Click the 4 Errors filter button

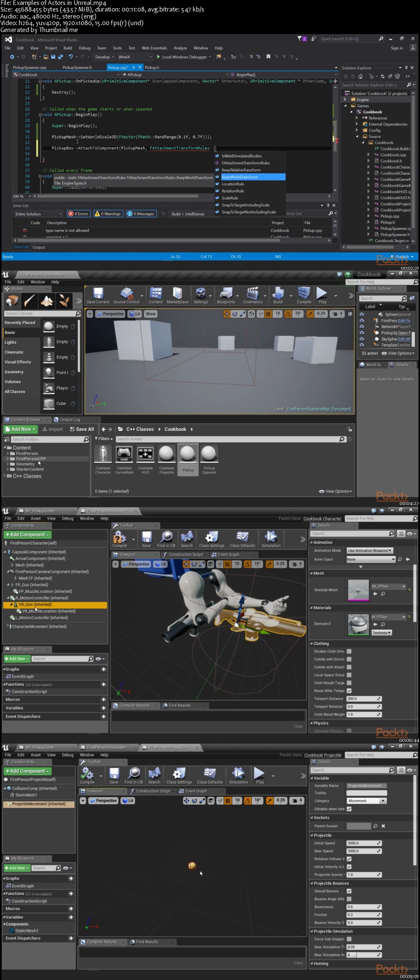(78, 214)
